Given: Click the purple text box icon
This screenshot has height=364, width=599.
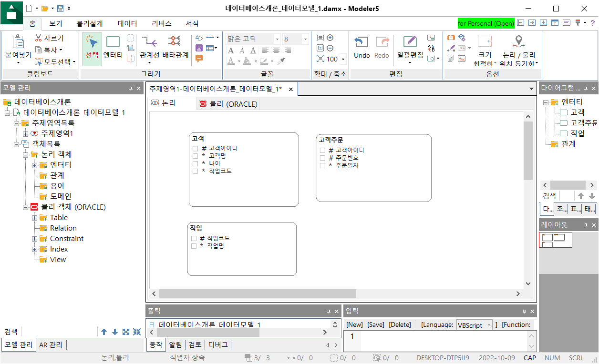Looking at the screenshot, I should 199,48.
